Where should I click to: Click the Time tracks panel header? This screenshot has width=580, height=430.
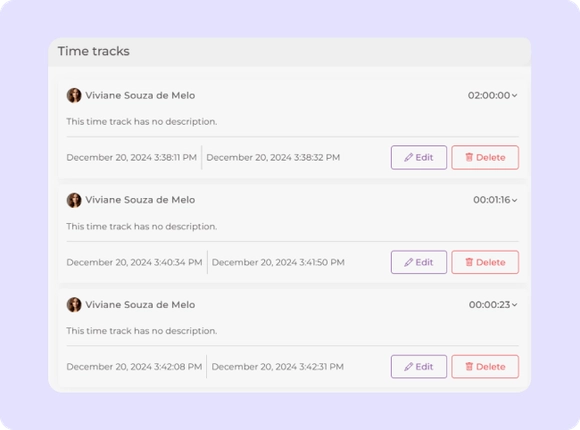[x=290, y=52]
